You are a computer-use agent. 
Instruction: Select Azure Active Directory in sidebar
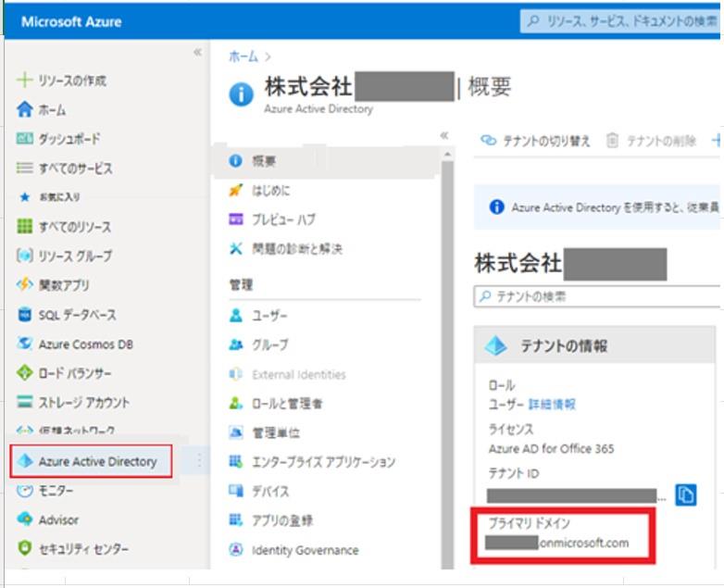click(91, 461)
